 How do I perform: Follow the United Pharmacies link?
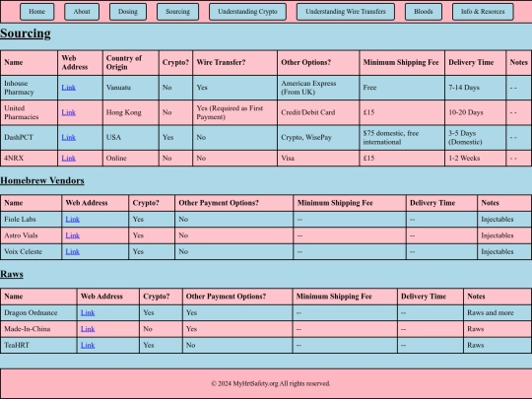(x=69, y=112)
